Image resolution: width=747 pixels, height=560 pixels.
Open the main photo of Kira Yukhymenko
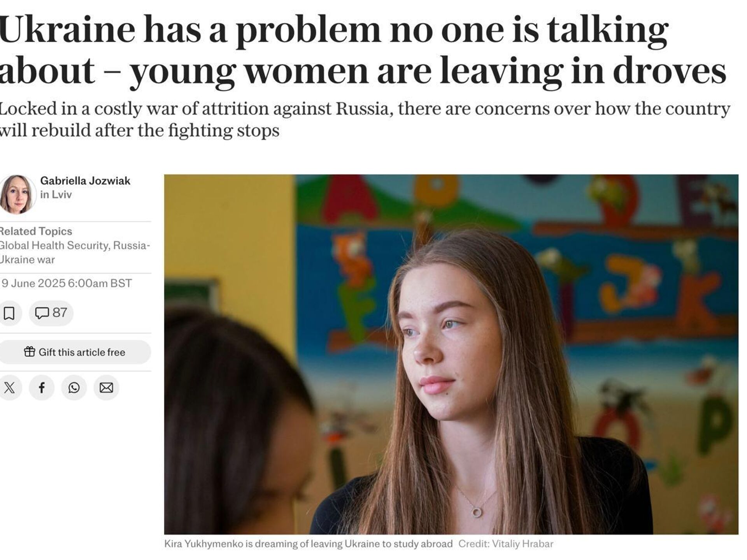click(451, 354)
